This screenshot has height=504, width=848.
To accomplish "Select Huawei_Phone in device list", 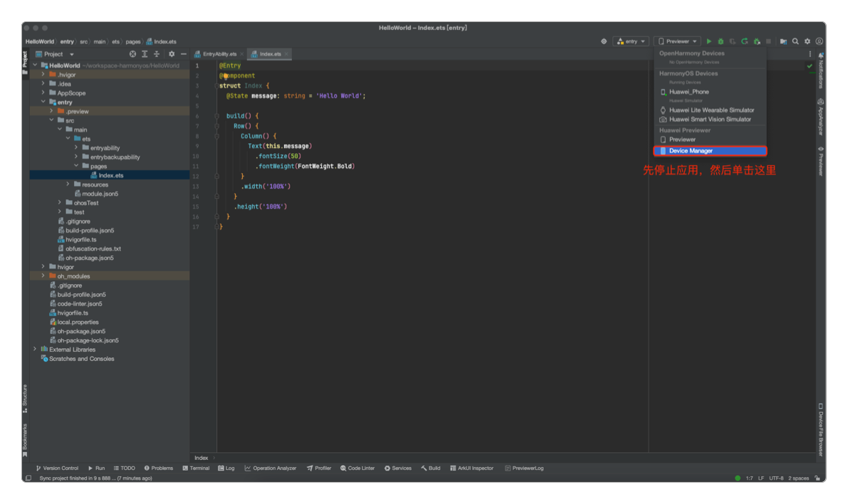I will (710, 92).
